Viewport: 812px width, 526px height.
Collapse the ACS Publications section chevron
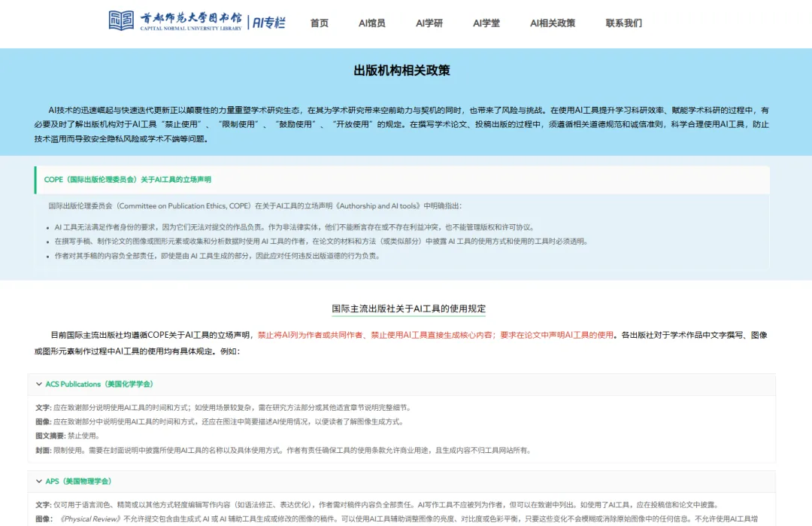click(x=39, y=384)
